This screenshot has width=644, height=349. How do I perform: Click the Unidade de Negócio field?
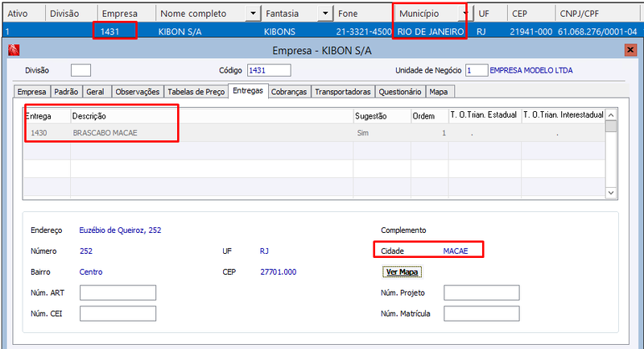(x=477, y=70)
